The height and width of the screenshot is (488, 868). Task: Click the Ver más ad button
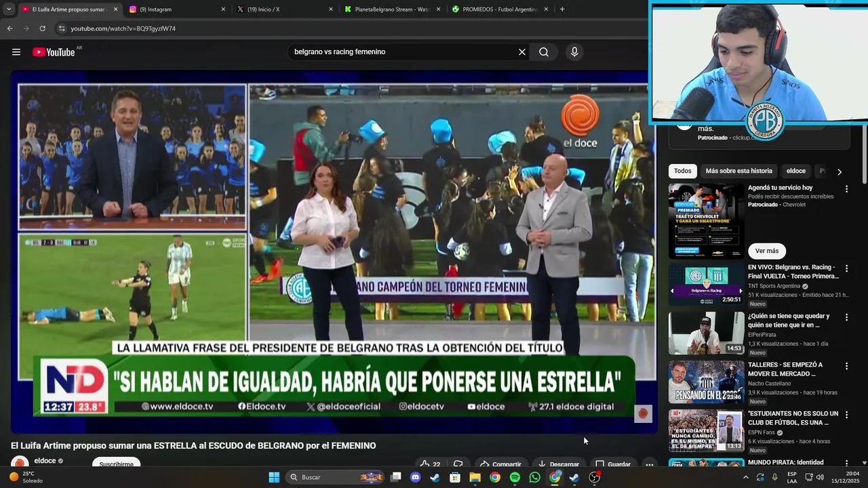tap(767, 251)
